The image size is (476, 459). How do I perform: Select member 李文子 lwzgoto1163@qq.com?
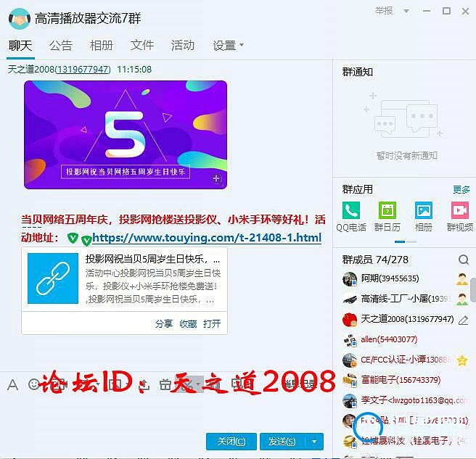click(x=413, y=400)
